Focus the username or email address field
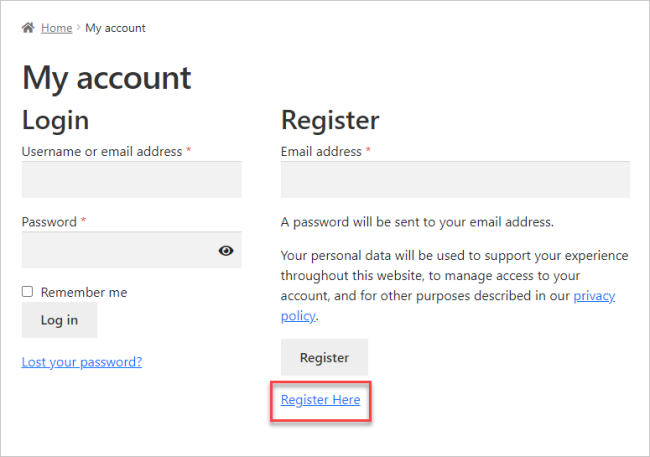Screen dimensions: 650x457 (132, 180)
